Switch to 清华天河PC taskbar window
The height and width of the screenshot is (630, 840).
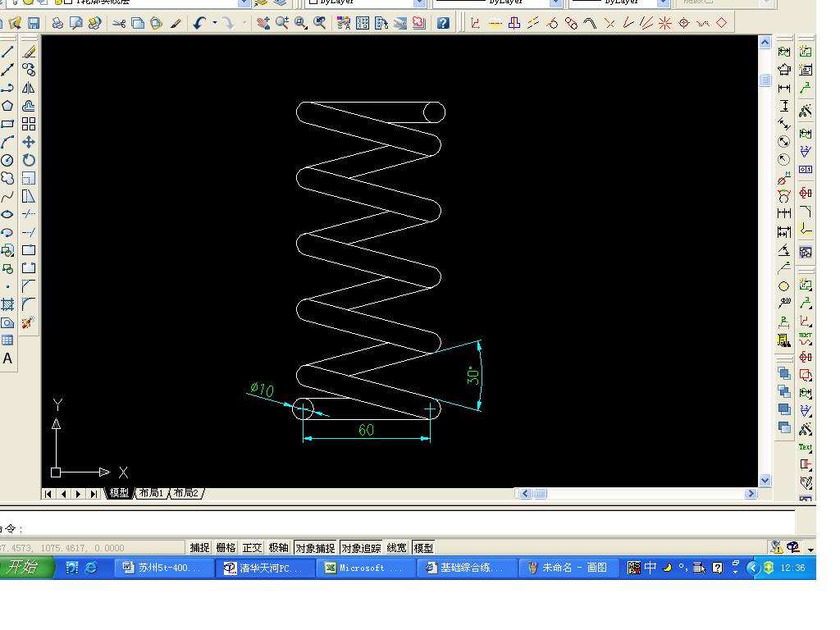265,568
